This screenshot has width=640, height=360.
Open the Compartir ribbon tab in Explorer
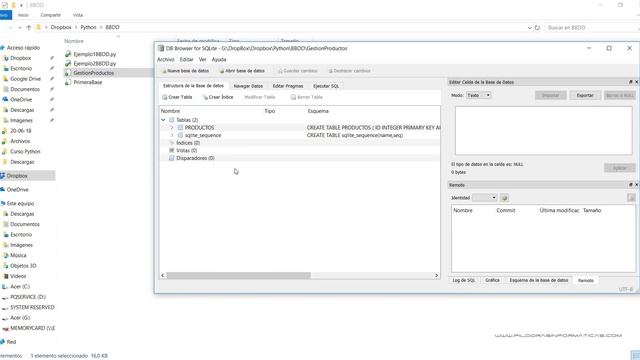pos(50,15)
